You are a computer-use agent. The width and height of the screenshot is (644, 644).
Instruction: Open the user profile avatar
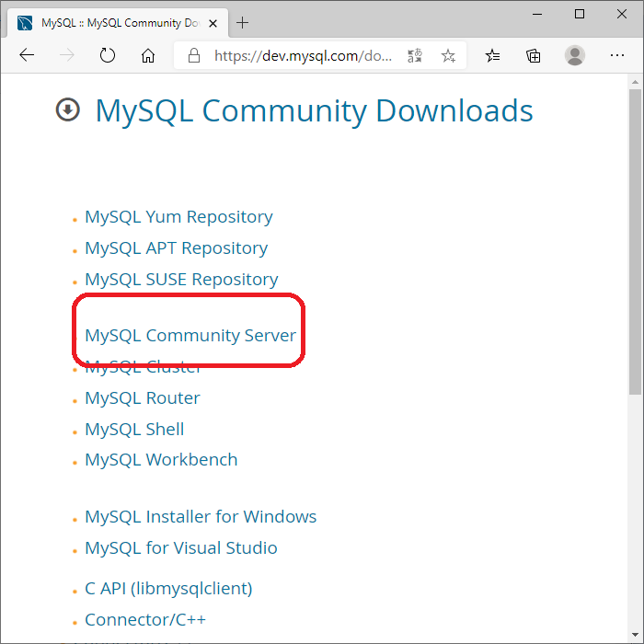[575, 56]
